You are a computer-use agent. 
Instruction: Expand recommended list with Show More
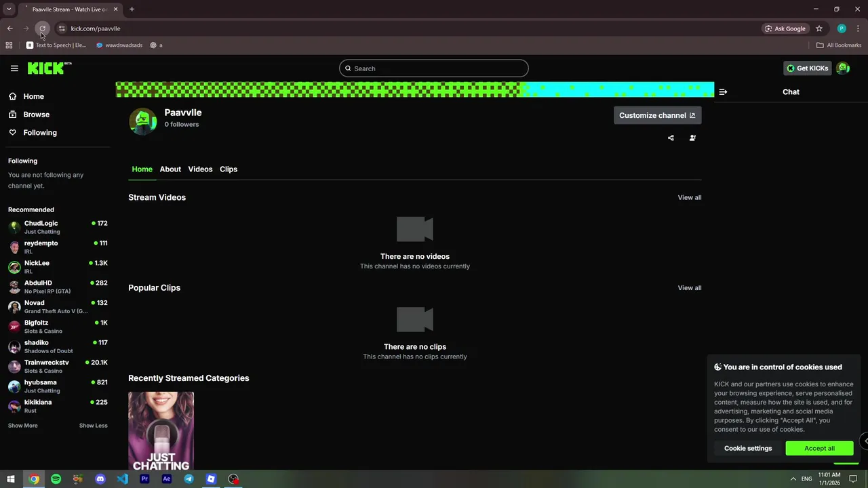[x=23, y=426]
